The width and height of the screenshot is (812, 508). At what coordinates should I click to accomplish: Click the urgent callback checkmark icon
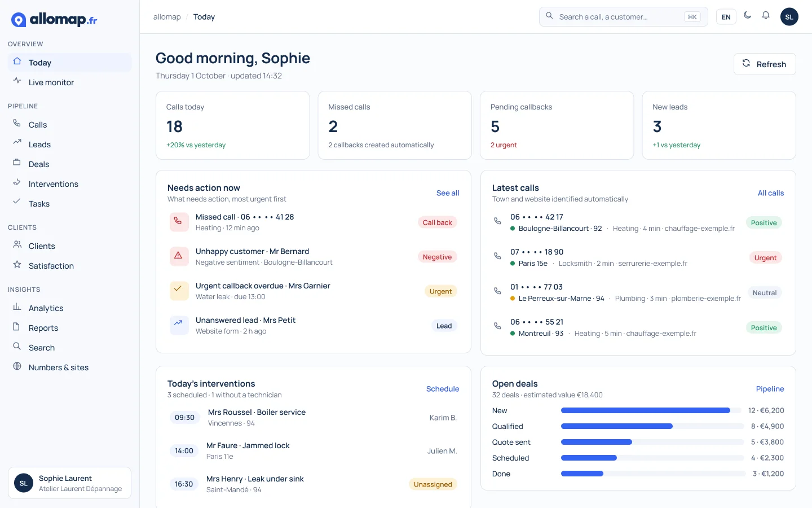pos(179,291)
